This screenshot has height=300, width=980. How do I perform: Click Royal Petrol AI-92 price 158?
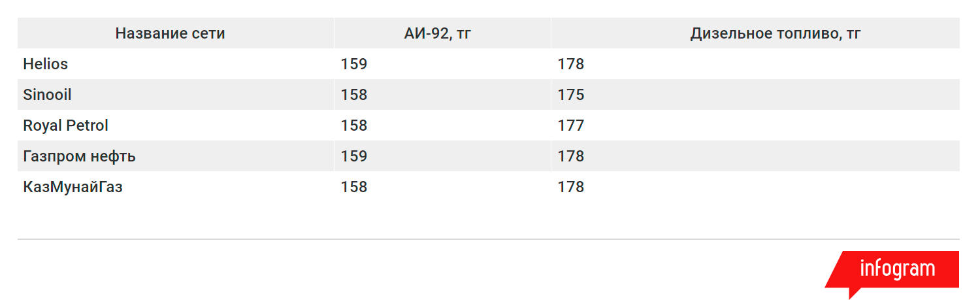point(354,125)
